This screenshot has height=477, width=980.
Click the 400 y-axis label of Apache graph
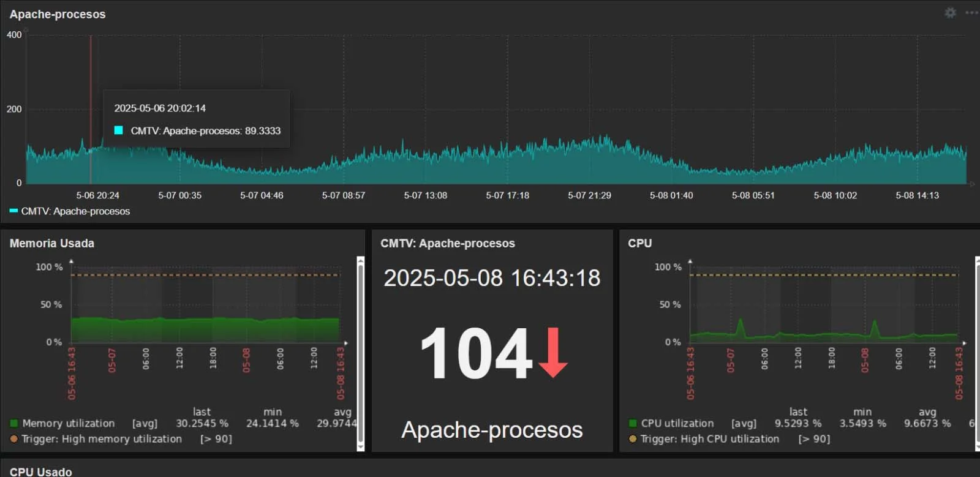click(14, 35)
